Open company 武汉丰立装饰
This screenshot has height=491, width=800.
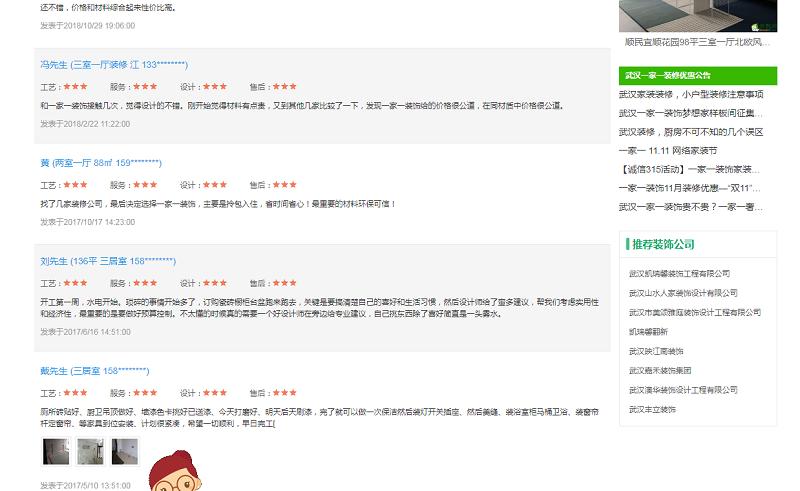click(x=652, y=409)
